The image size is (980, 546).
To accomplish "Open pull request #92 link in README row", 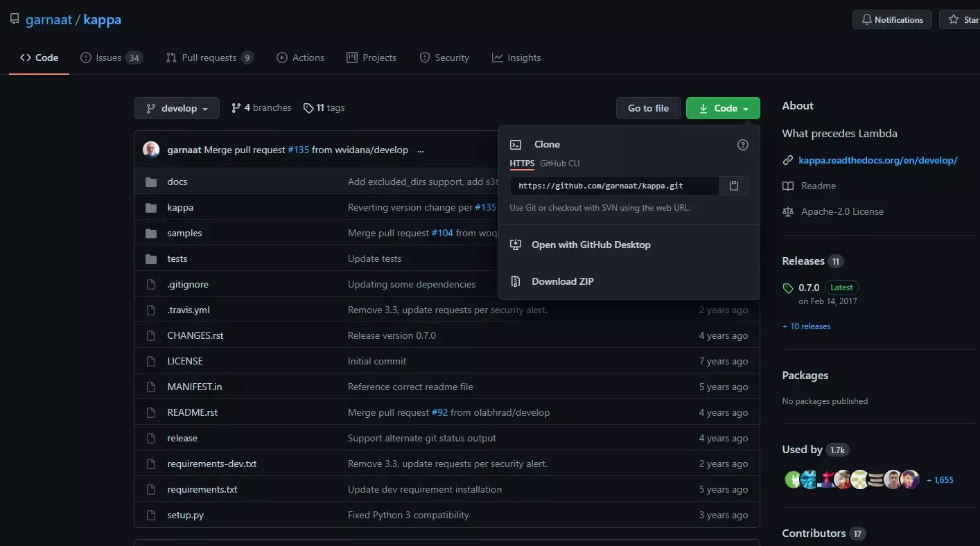I will pos(439,412).
